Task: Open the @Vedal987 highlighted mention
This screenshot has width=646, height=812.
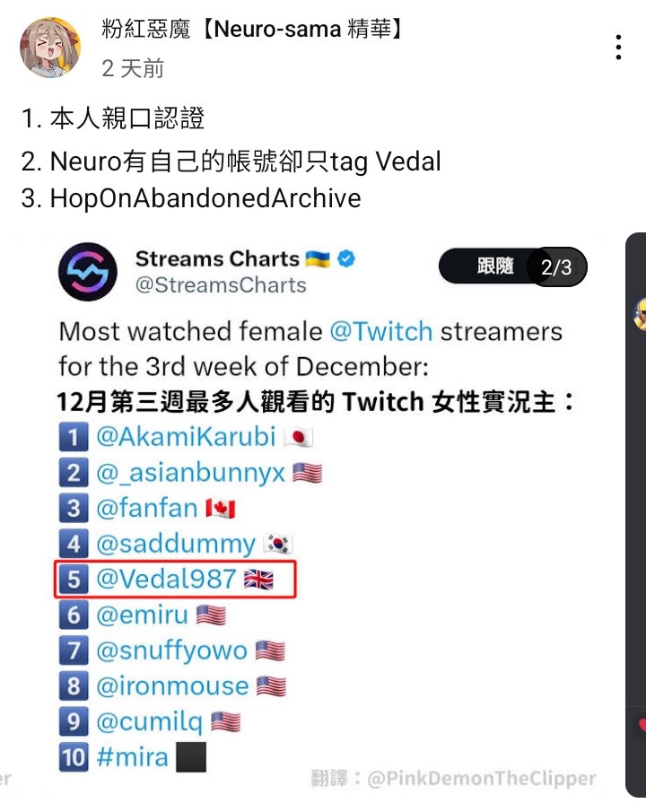Action: pyautogui.click(x=166, y=579)
